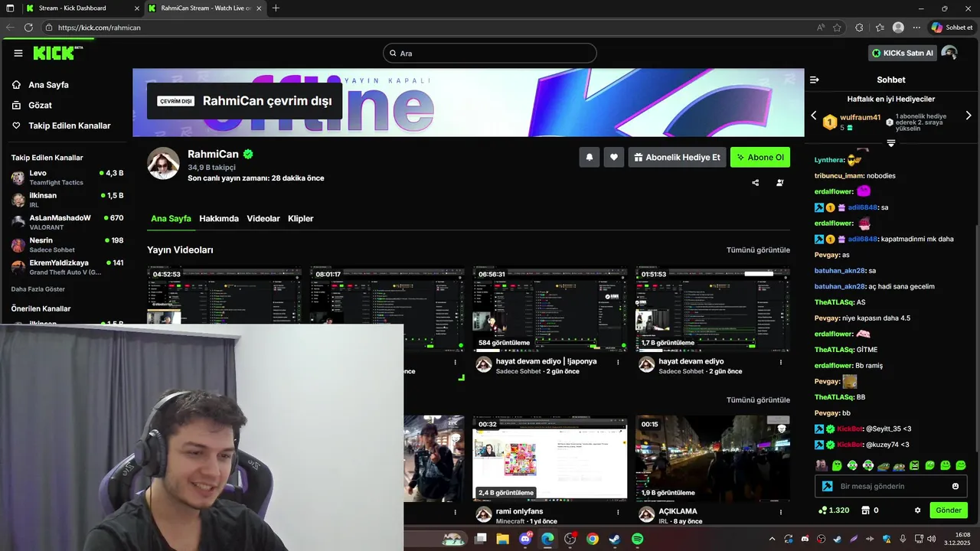Send the chat message with Gönder
The image size is (980, 551).
(949, 510)
